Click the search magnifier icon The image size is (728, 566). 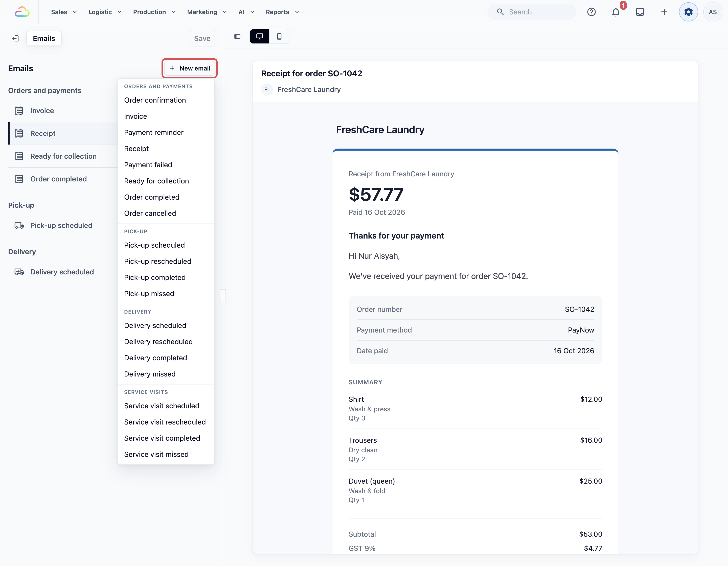(x=500, y=12)
